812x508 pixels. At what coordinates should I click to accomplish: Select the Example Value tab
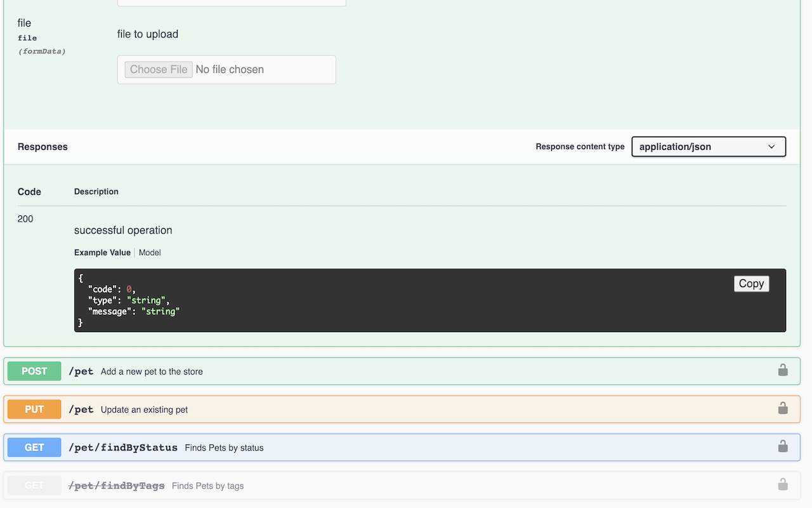102,253
